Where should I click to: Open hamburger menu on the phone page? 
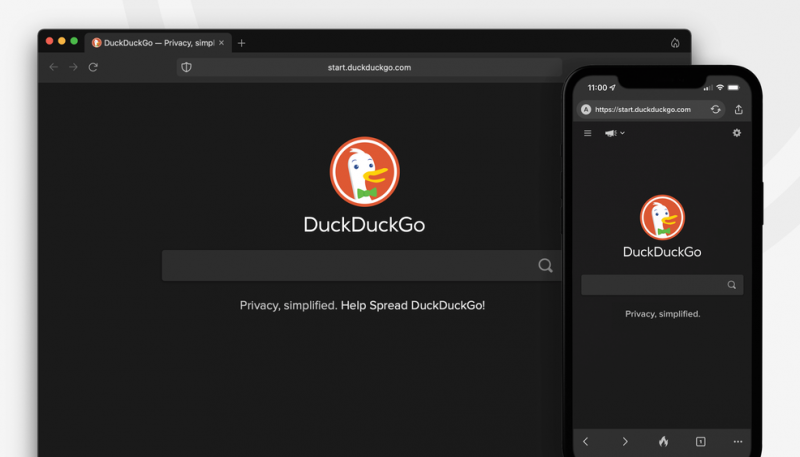pyautogui.click(x=587, y=133)
